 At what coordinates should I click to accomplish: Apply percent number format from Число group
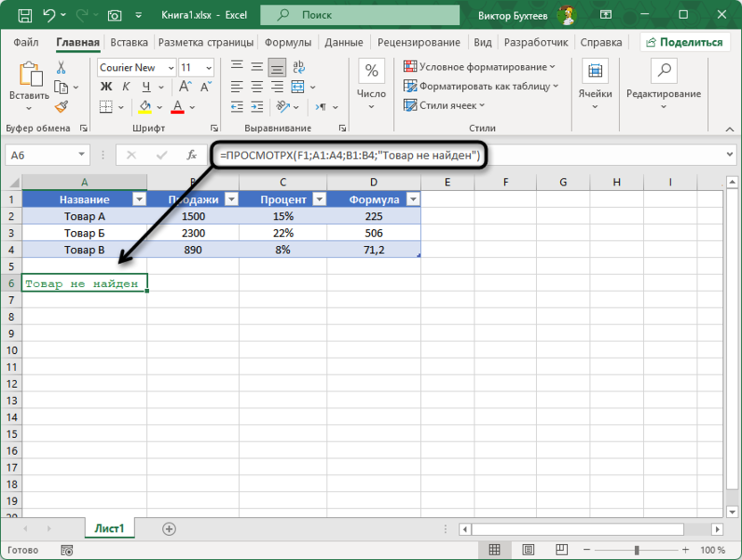pyautogui.click(x=370, y=69)
